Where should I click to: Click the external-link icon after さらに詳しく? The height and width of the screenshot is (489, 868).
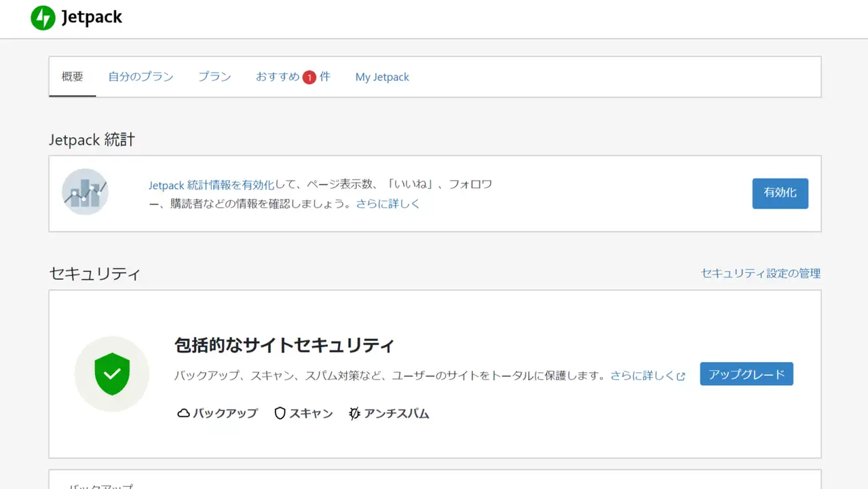point(681,376)
